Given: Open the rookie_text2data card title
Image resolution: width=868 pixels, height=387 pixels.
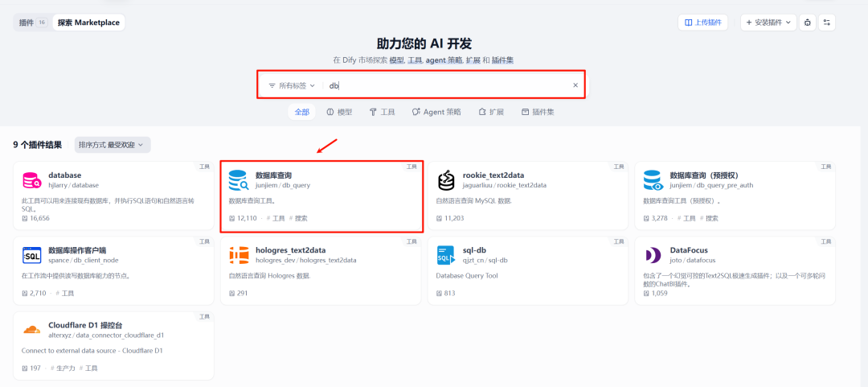Looking at the screenshot, I should click(x=494, y=175).
